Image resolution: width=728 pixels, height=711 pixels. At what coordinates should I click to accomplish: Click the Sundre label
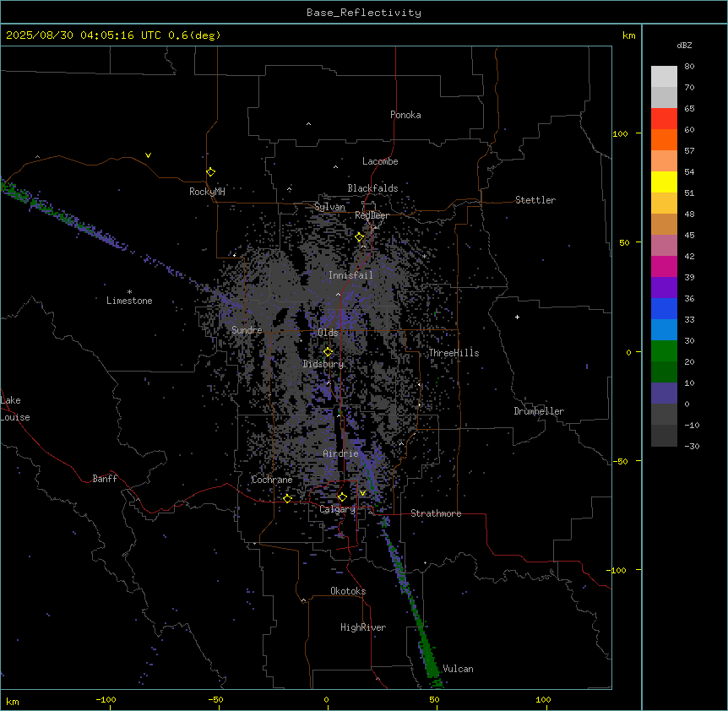(247, 330)
